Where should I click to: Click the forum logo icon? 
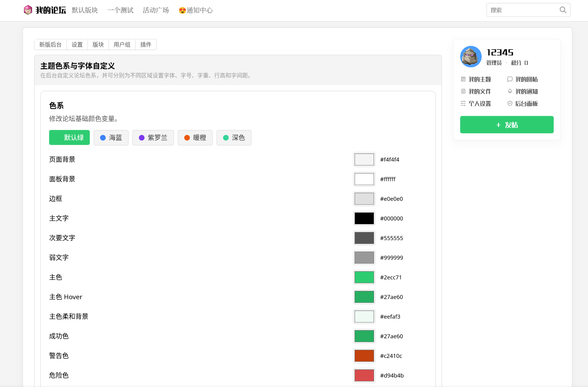pos(28,10)
